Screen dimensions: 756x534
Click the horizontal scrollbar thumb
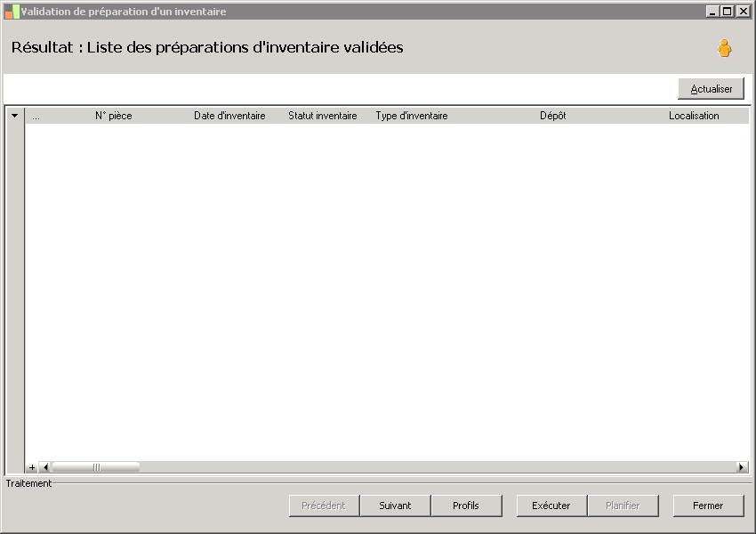coord(95,467)
